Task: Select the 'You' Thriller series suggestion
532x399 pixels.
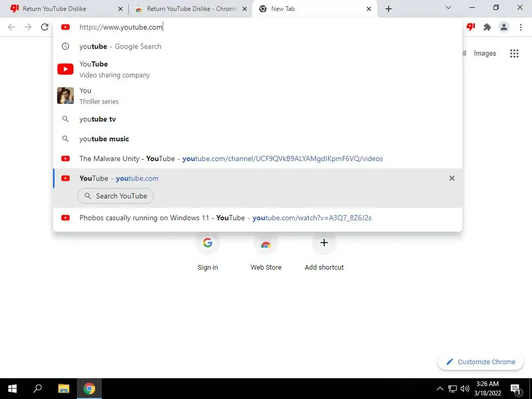Action: tap(258, 96)
